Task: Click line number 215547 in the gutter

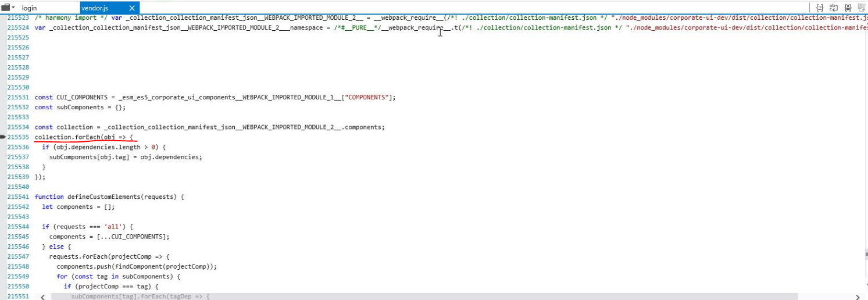Action: pos(18,256)
